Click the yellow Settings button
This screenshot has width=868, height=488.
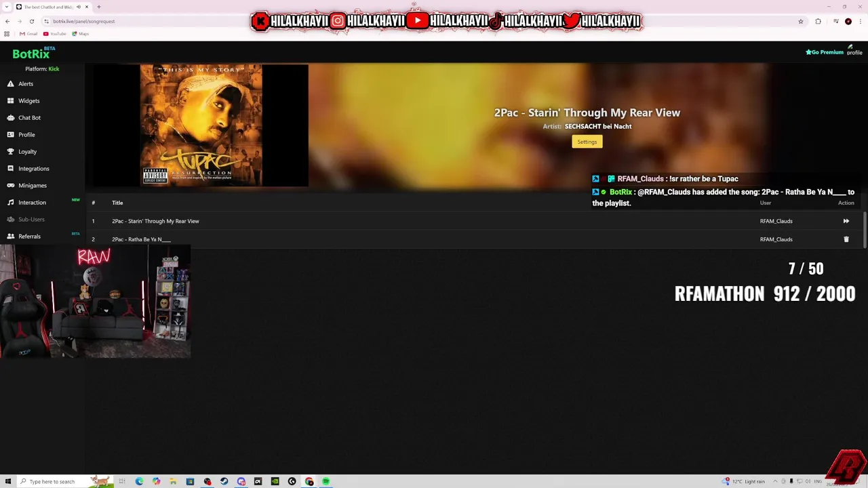[587, 142]
